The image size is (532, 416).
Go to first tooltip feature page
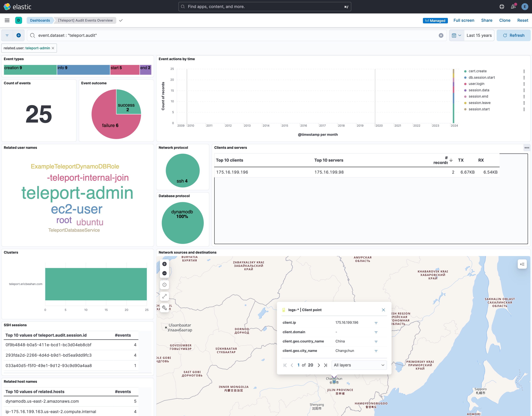(285, 365)
